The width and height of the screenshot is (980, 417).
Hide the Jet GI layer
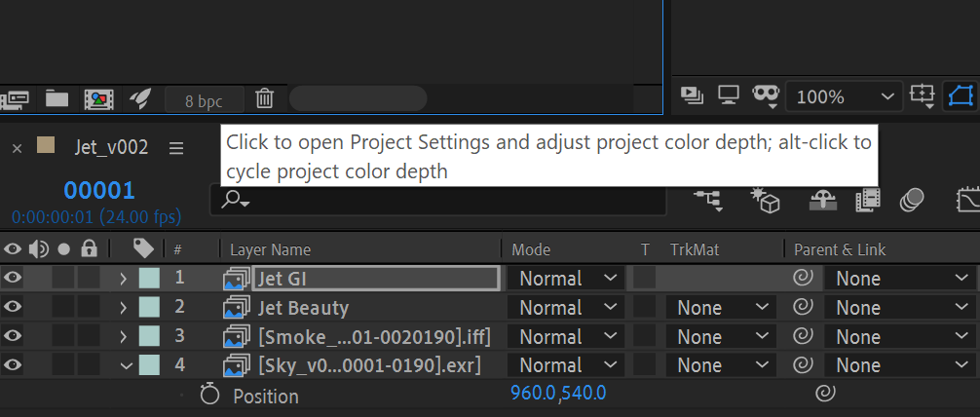pos(13,279)
